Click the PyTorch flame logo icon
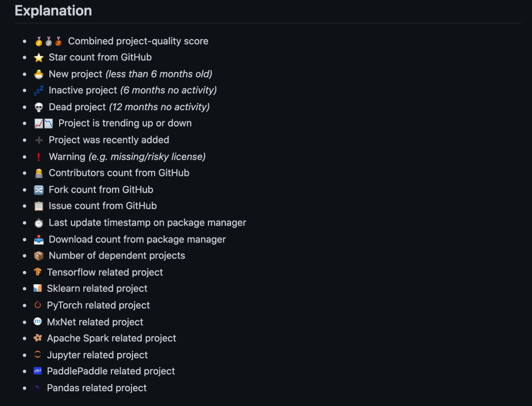 point(38,305)
